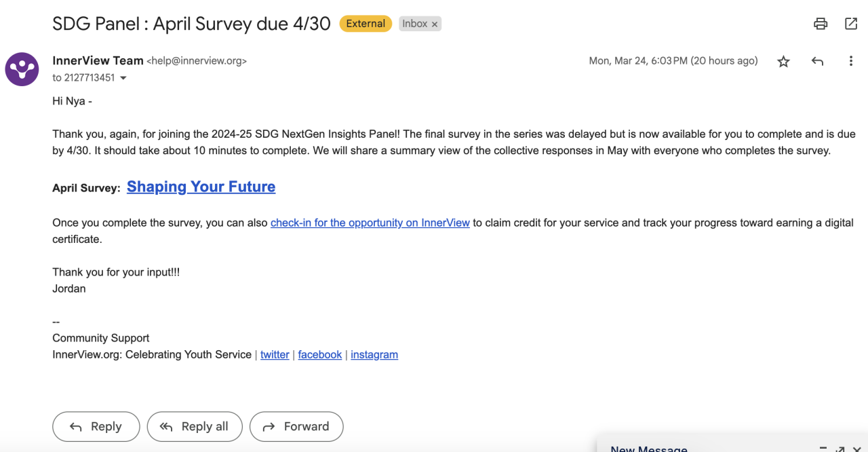Star the InnerView Team message
Screen dimensions: 868x452
tap(783, 61)
